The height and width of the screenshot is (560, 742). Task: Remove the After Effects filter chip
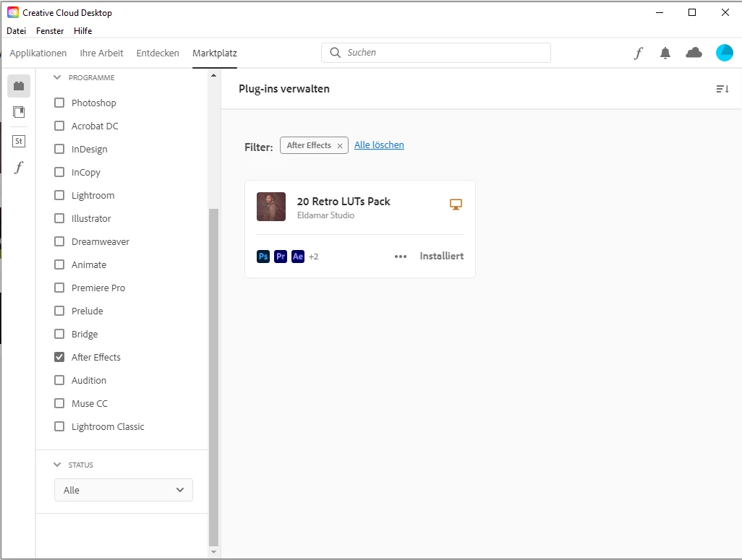340,146
